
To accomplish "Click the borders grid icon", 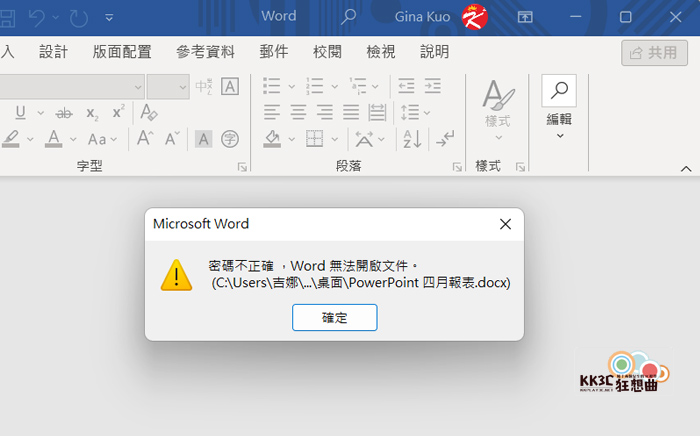I will point(315,139).
